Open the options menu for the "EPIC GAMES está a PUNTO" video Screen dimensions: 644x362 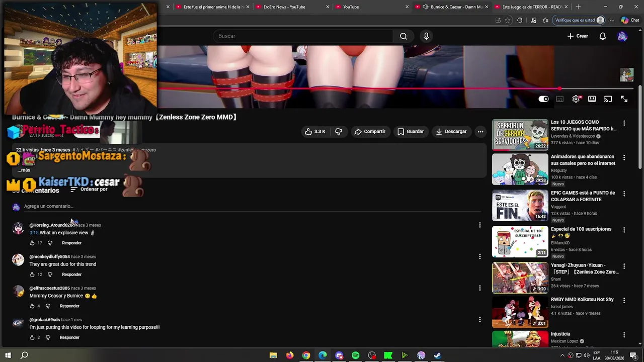pos(624,194)
